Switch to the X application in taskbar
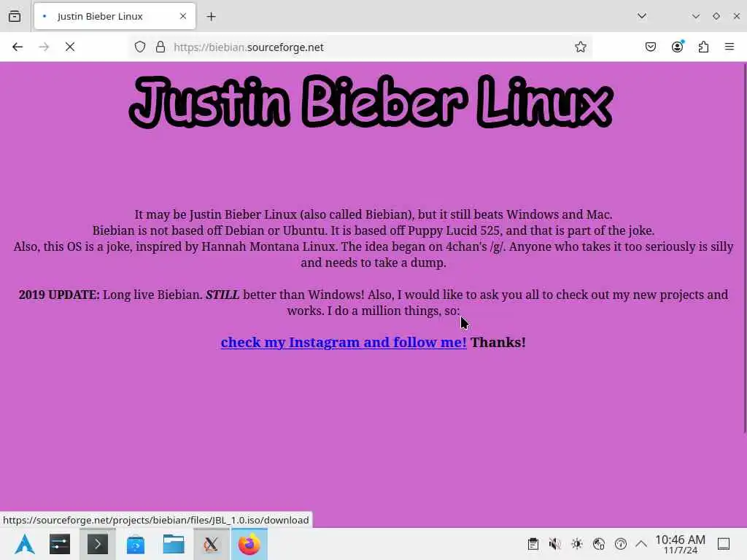 pyautogui.click(x=211, y=544)
